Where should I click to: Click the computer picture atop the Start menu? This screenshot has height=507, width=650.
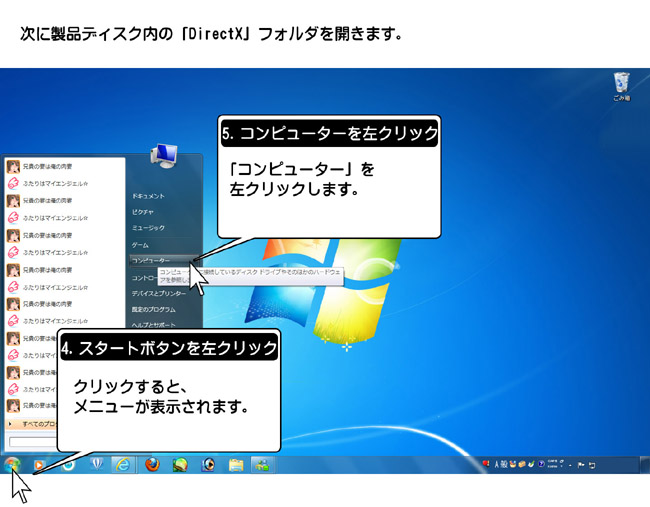pyautogui.click(x=164, y=156)
